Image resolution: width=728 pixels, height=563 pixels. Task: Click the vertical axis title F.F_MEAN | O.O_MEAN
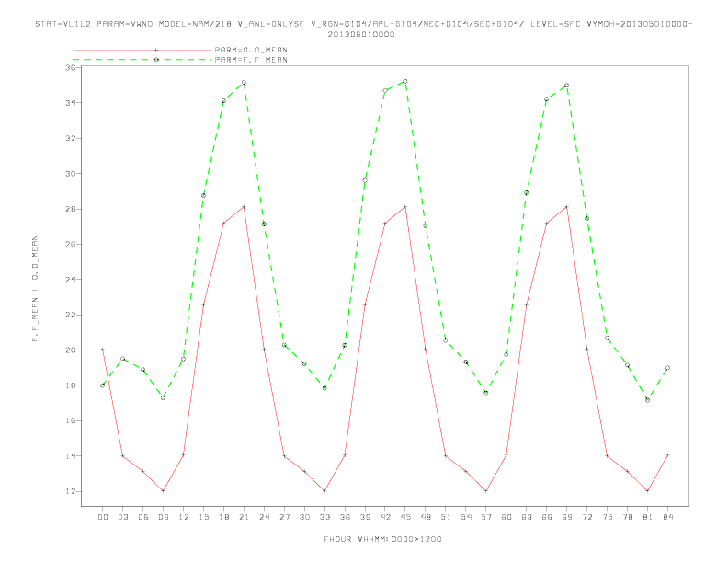[35, 289]
